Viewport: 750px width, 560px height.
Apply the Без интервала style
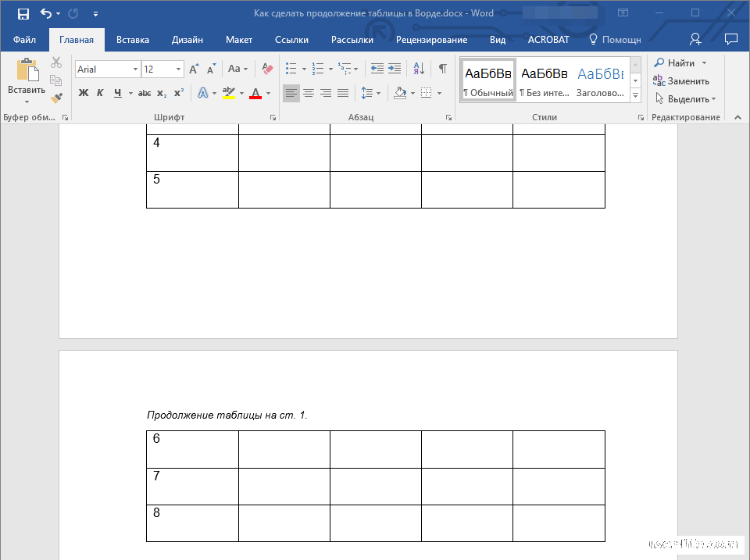545,80
